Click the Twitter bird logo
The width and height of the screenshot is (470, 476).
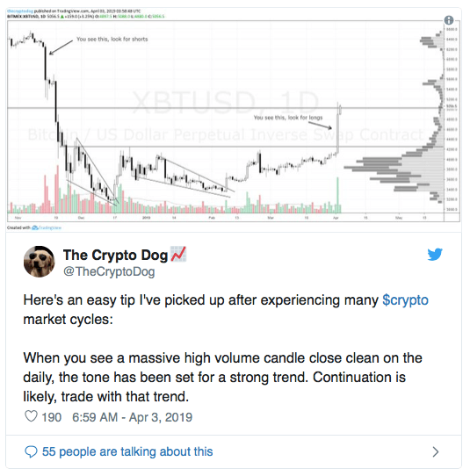[435, 255]
